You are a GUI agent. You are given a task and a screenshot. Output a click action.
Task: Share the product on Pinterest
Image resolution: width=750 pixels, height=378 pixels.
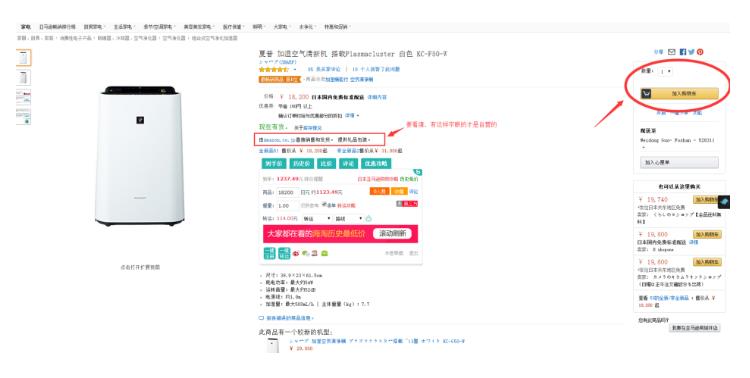(700, 52)
